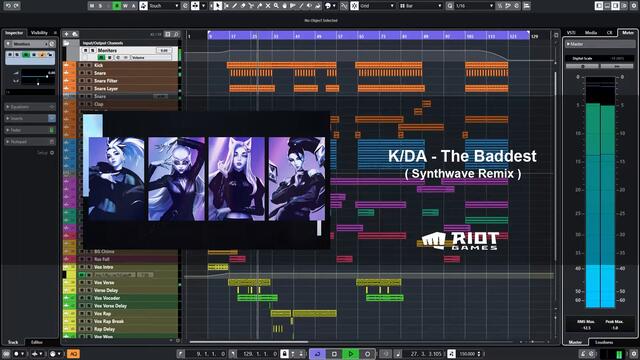Adjust the inspector volume fader slider
Viewport: 640px width, 360px height.
(47, 76)
